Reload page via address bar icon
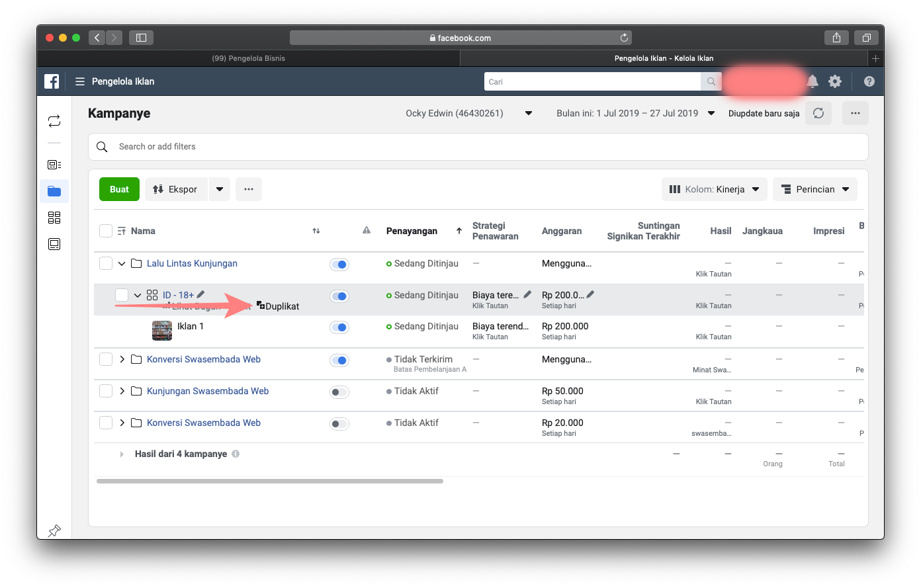 pos(624,38)
